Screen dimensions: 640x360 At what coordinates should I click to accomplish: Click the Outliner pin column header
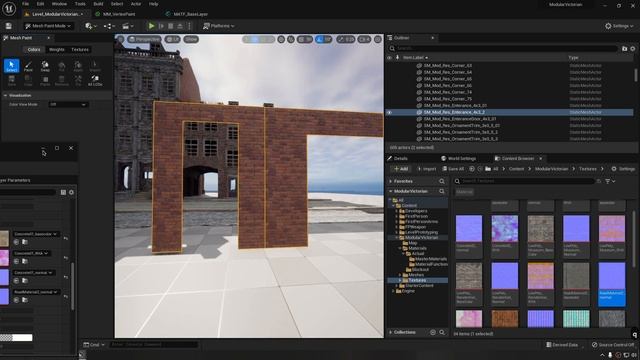point(397,58)
